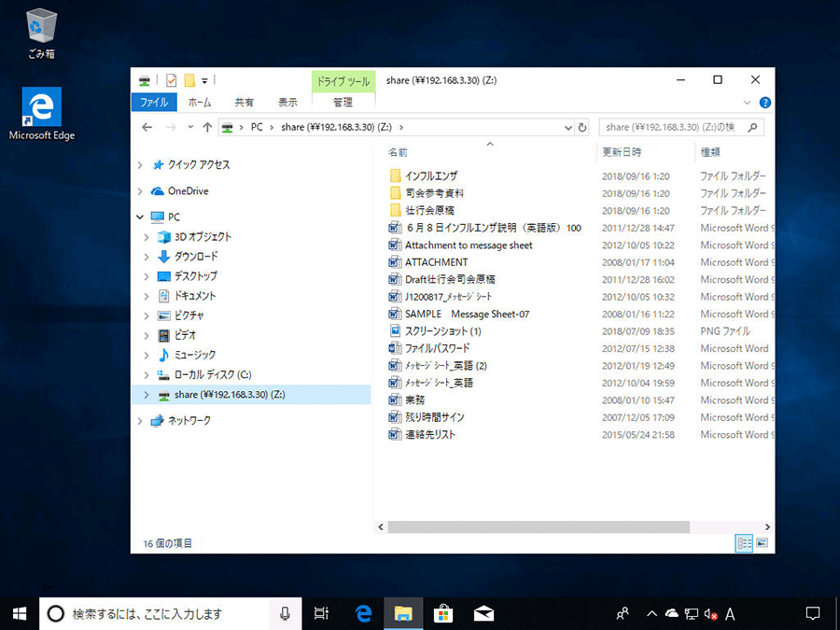The height and width of the screenshot is (630, 840).
Task: Switch to details view layout
Action: coord(745,542)
